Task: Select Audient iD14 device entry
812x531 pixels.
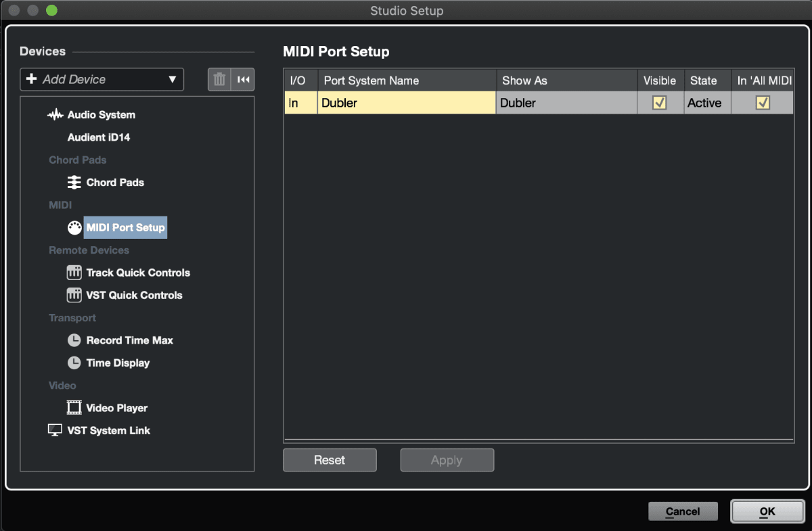Action: point(99,137)
